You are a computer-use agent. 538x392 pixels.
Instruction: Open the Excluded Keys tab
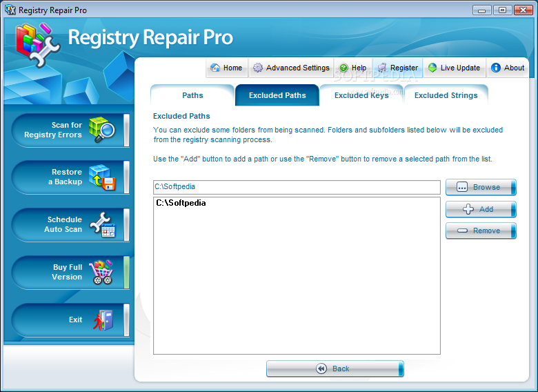(x=361, y=95)
